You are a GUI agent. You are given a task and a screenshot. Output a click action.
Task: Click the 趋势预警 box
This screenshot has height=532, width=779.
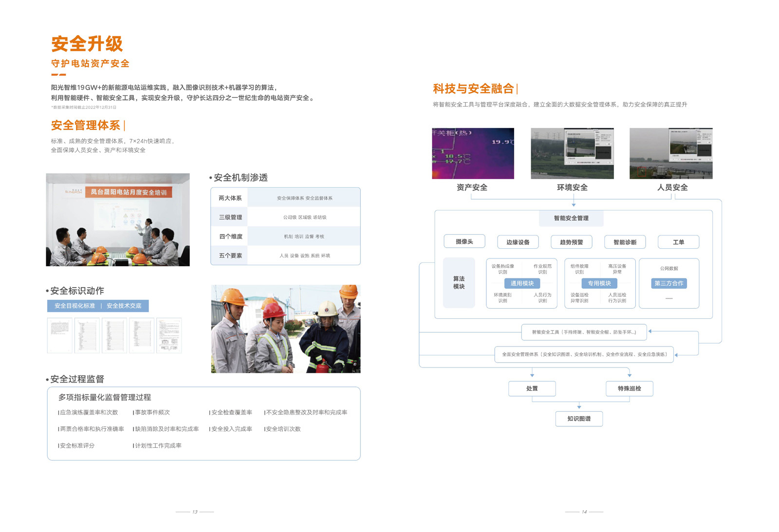pos(572,242)
